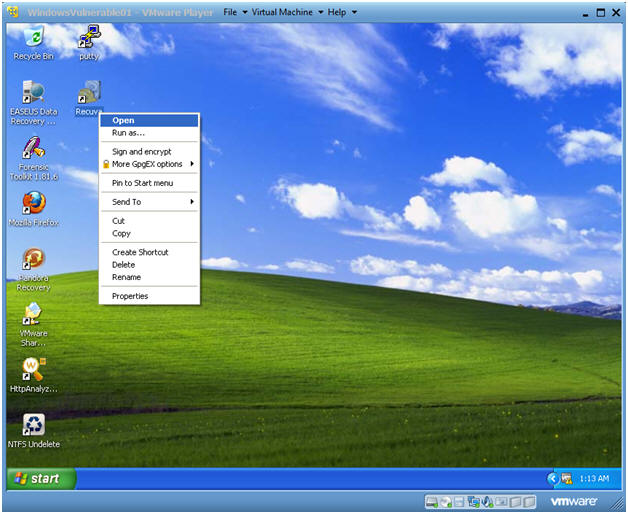Choose Run as... from the context menu

click(149, 133)
